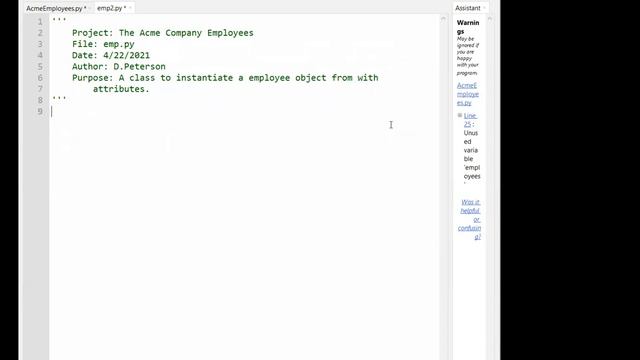Open the AcmeEmployees.py link in Assistant
Viewport: 640px width, 360px height.
tap(468, 94)
